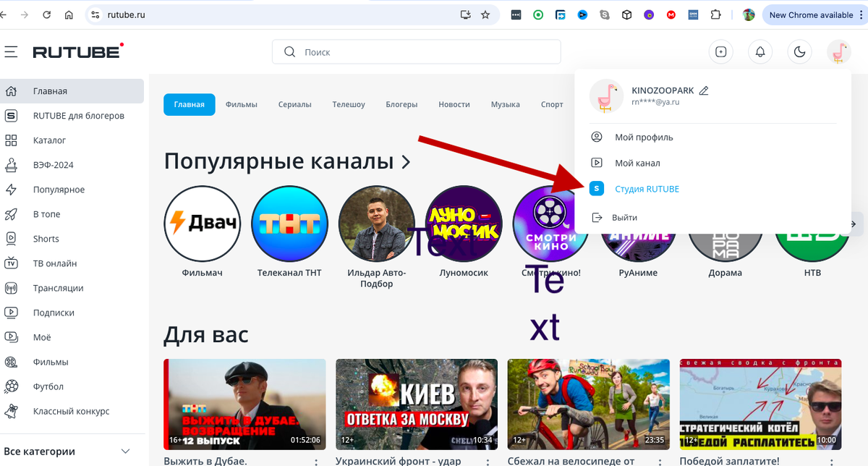
Task: Open the hamburger menu next to RUTUBE logo
Action: point(10,52)
